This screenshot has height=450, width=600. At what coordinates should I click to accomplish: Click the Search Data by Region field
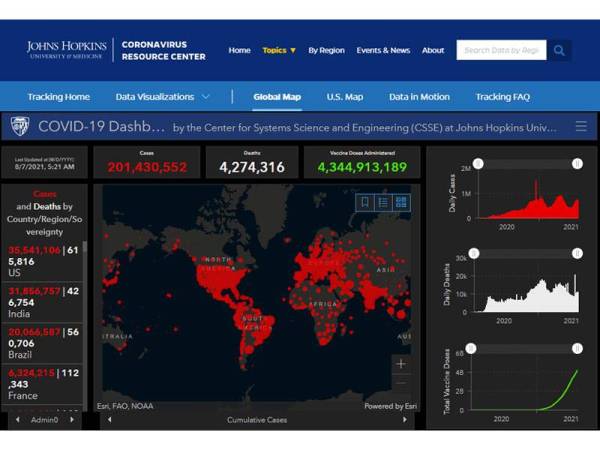(501, 50)
